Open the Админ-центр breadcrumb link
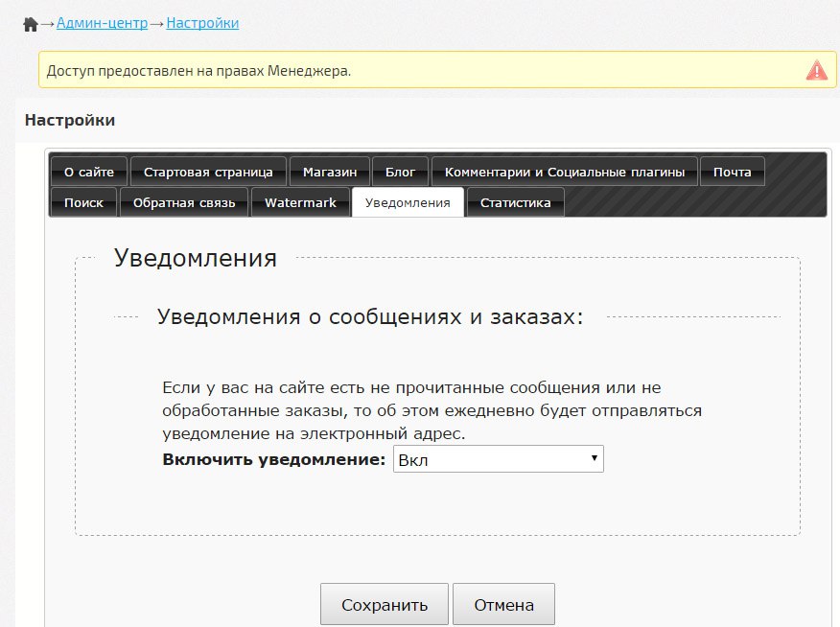The width and height of the screenshot is (840, 627). (x=102, y=22)
